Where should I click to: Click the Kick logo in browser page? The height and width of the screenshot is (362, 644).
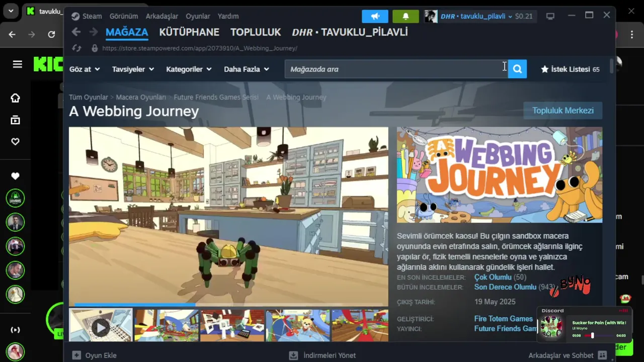(48, 64)
